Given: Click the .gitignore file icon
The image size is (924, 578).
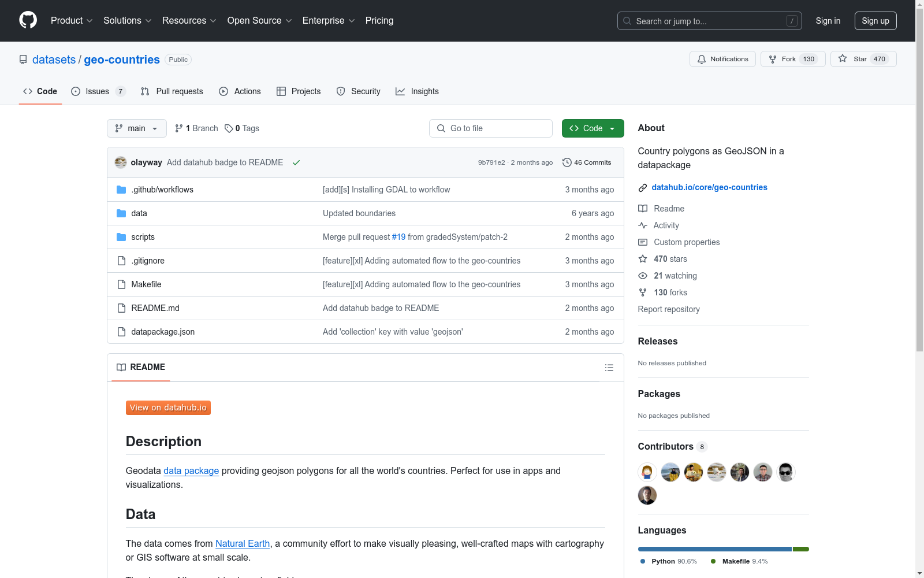Looking at the screenshot, I should (x=121, y=261).
